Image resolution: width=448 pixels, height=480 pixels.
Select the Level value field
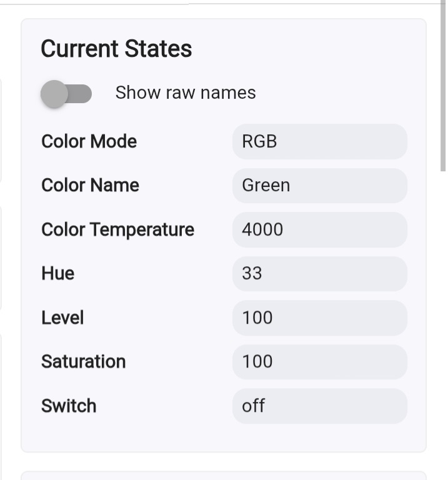[x=319, y=317]
